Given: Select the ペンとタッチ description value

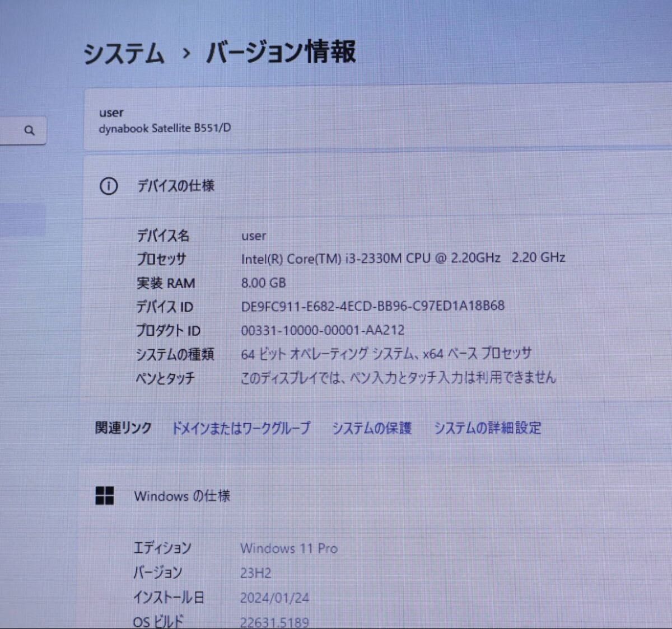Looking at the screenshot, I should pyautogui.click(x=398, y=378).
